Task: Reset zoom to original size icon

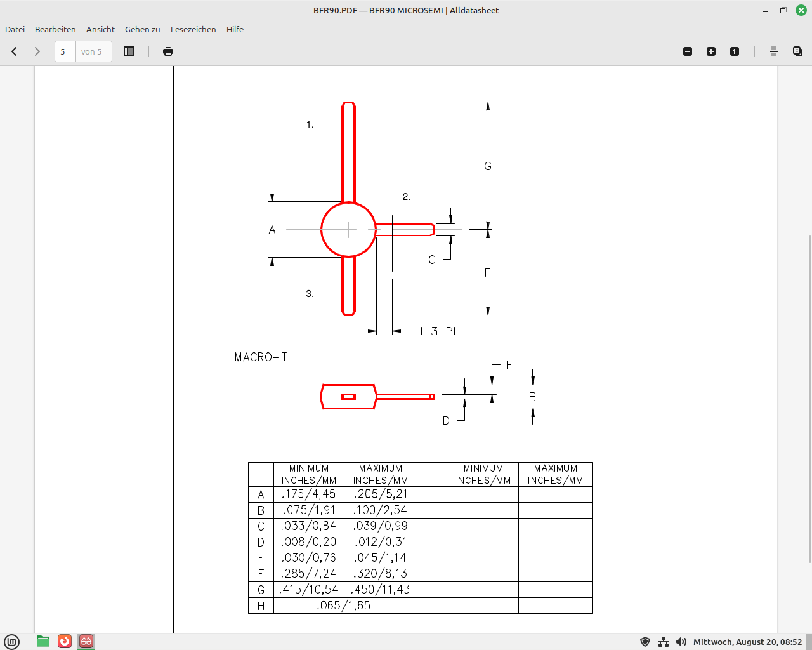Action: point(735,51)
